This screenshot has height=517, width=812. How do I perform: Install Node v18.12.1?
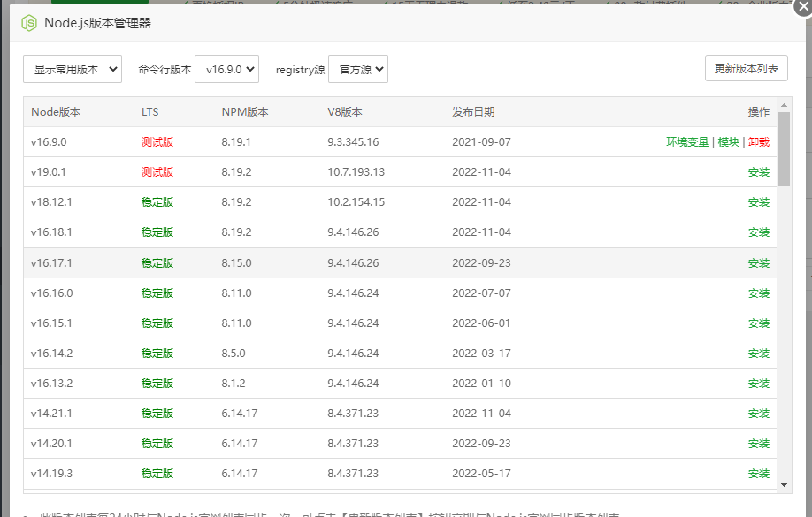tap(759, 201)
